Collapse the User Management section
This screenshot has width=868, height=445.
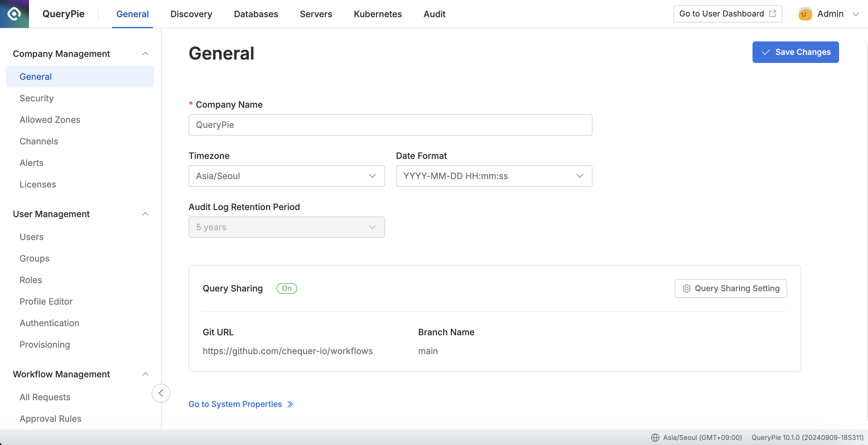[x=145, y=214]
